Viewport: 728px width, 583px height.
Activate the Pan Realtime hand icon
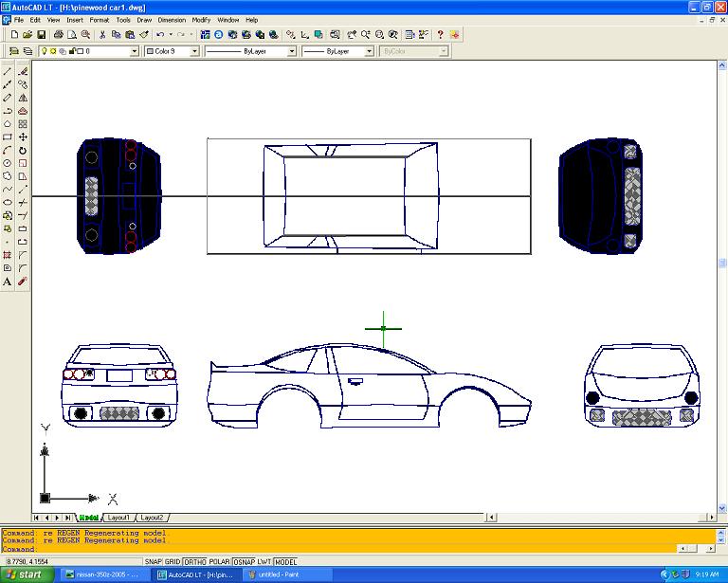(352, 34)
